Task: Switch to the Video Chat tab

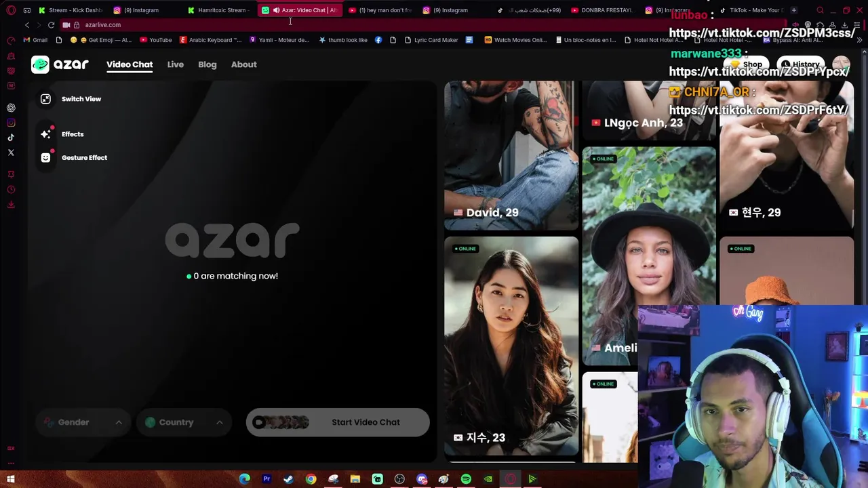Action: 130,64
